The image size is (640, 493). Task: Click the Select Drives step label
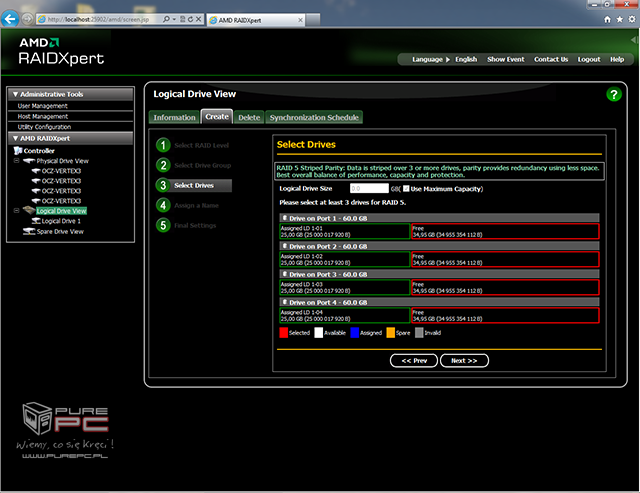(194, 186)
